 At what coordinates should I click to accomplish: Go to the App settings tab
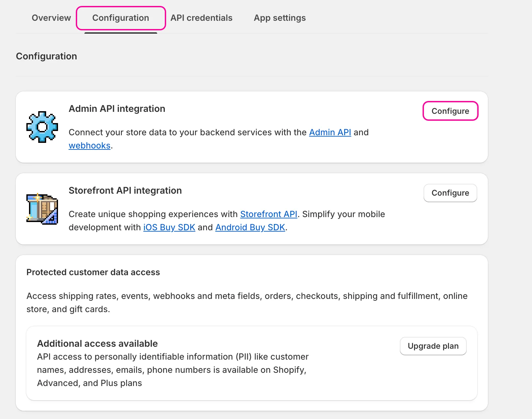pyautogui.click(x=280, y=18)
